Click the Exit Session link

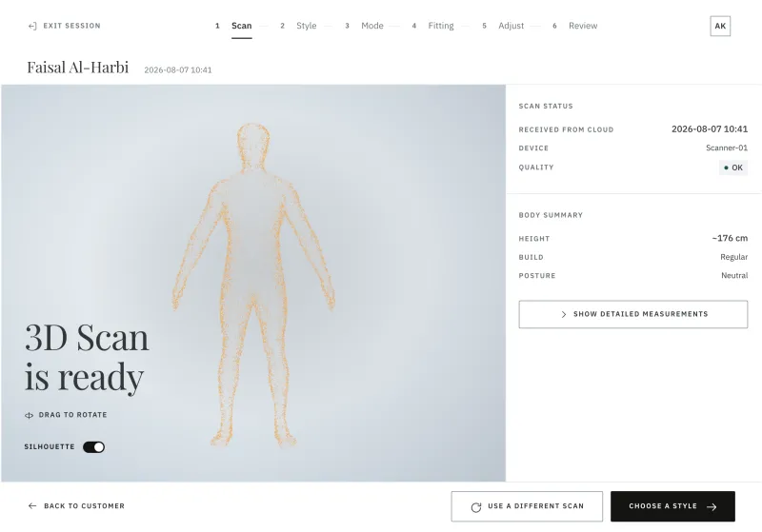coord(64,26)
